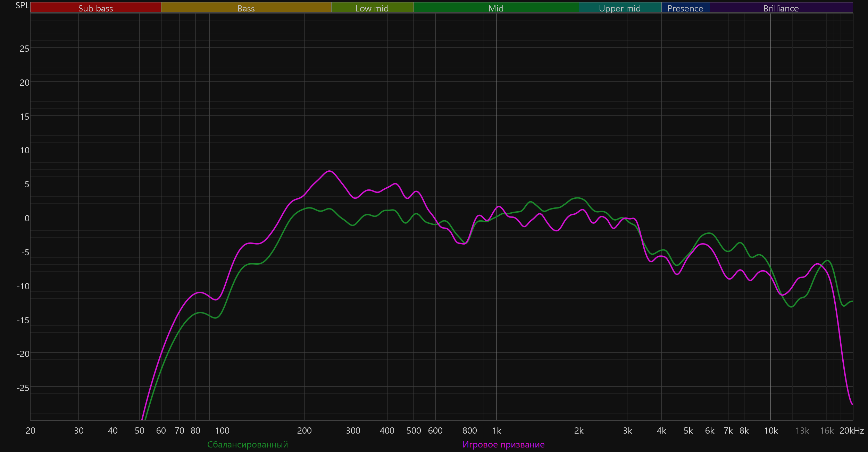Click the Sub bass band header
This screenshot has width=868, height=452.
click(95, 8)
